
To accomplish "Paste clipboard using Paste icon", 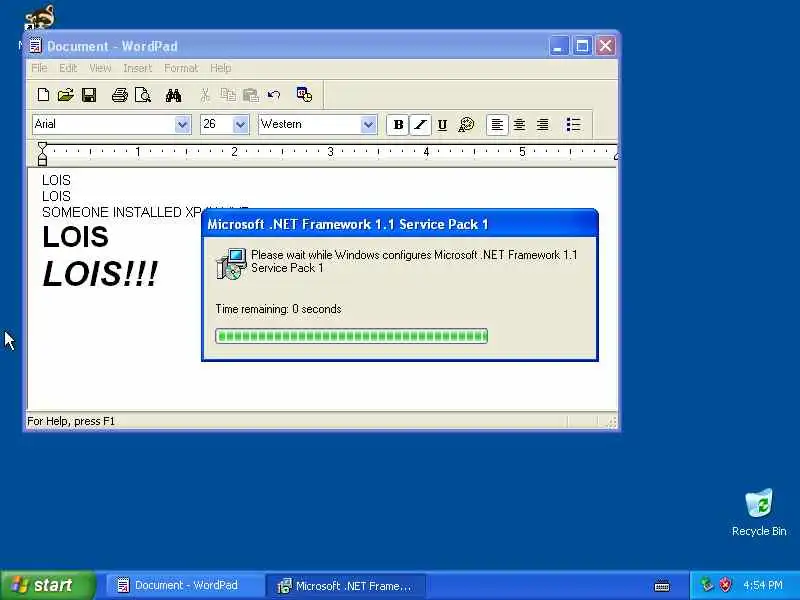I will [251, 95].
